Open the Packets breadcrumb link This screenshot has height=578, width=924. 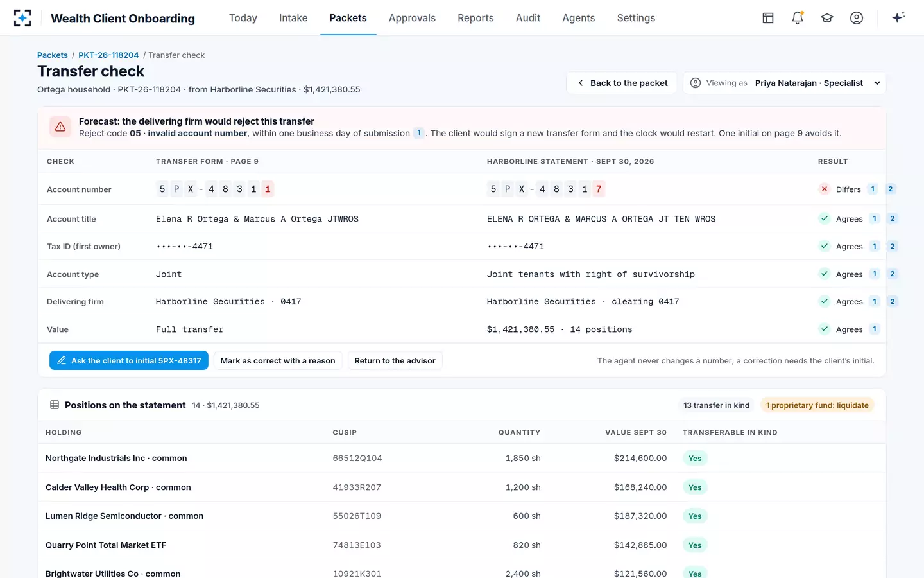point(53,55)
